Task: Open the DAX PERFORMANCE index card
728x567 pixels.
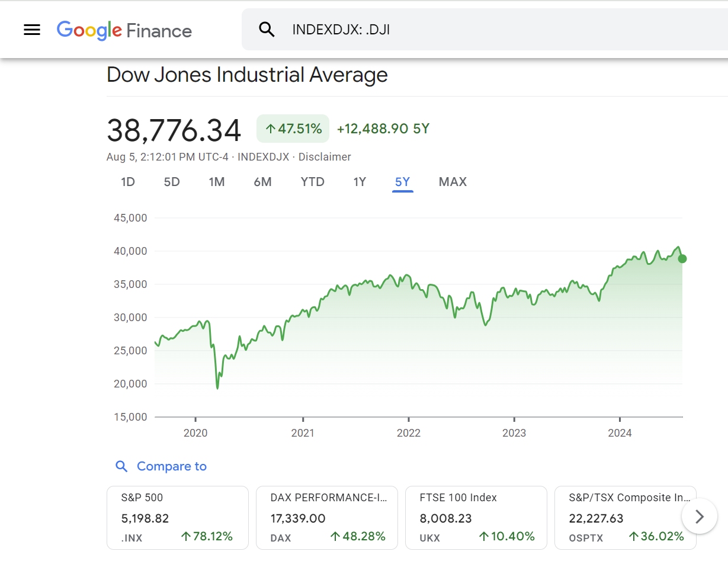Action: pos(327,518)
